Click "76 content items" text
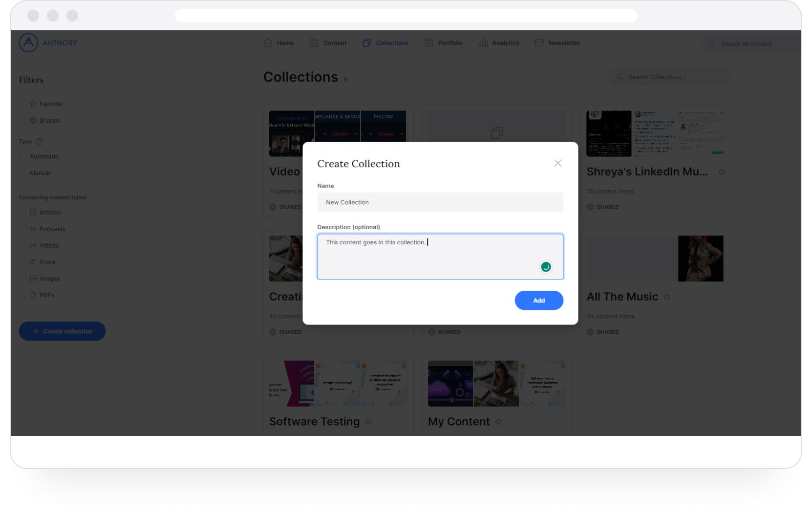This screenshot has width=812, height=518. click(x=610, y=192)
